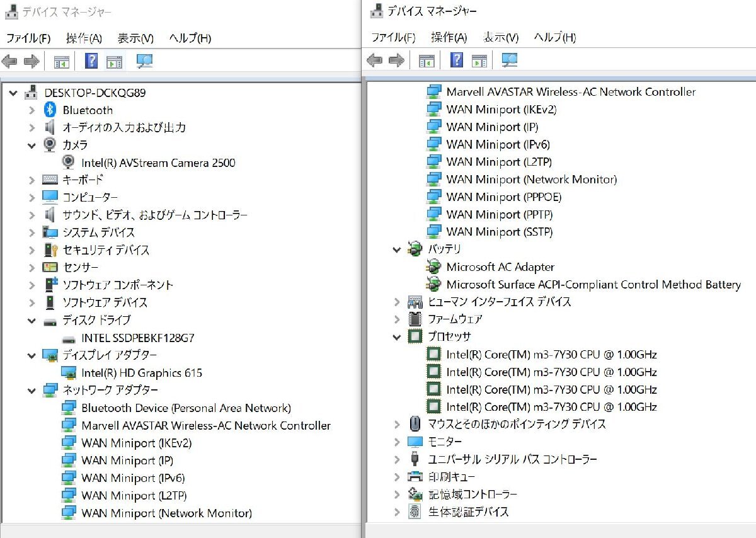Click the マウス pointing devices icon
This screenshot has width=756, height=538.
coord(415,424)
